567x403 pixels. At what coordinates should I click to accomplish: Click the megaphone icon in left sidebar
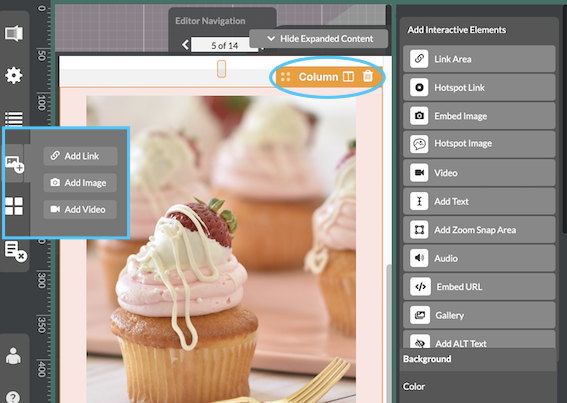pyautogui.click(x=14, y=33)
